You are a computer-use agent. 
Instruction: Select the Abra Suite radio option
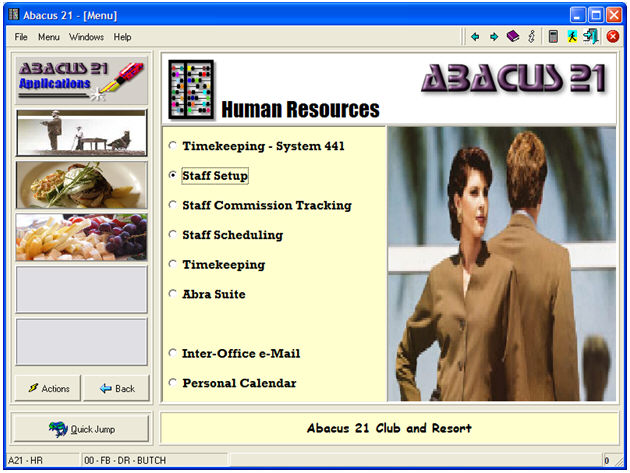tap(173, 295)
